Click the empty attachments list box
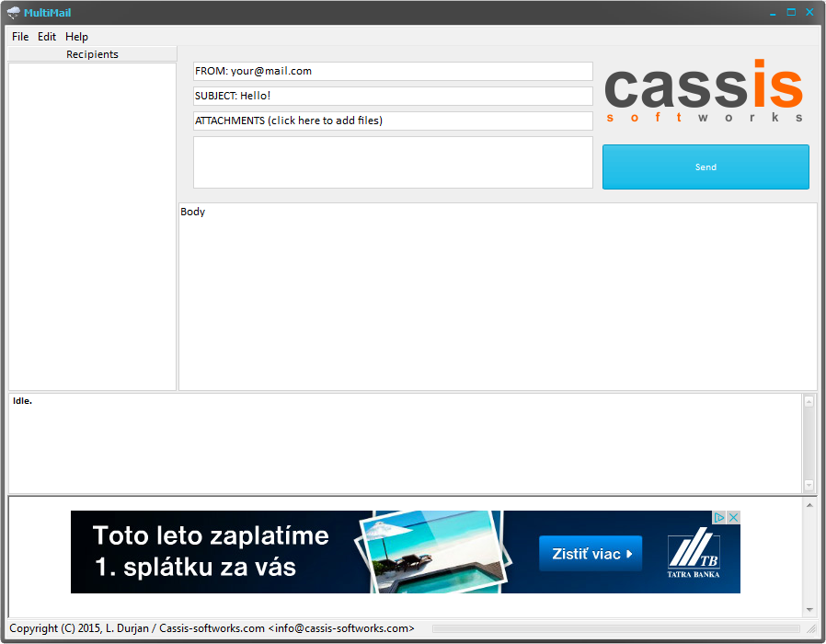Image resolution: width=826 pixels, height=644 pixels. [x=393, y=162]
